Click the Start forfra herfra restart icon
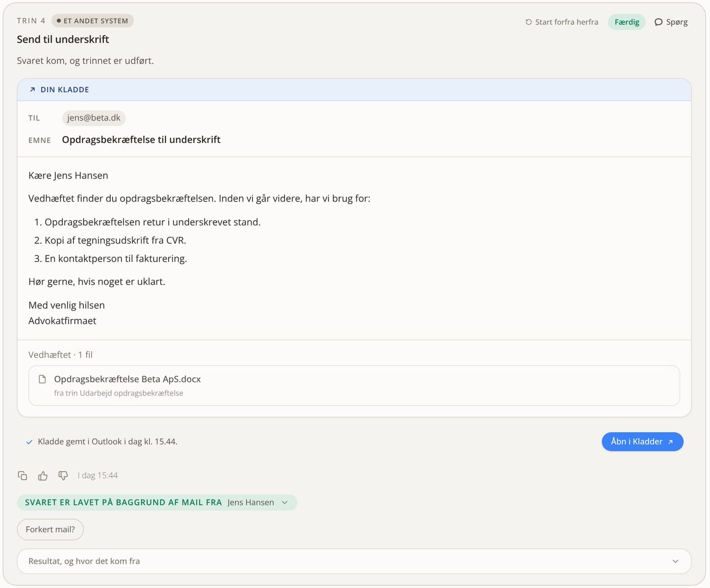710x588 pixels. click(528, 22)
